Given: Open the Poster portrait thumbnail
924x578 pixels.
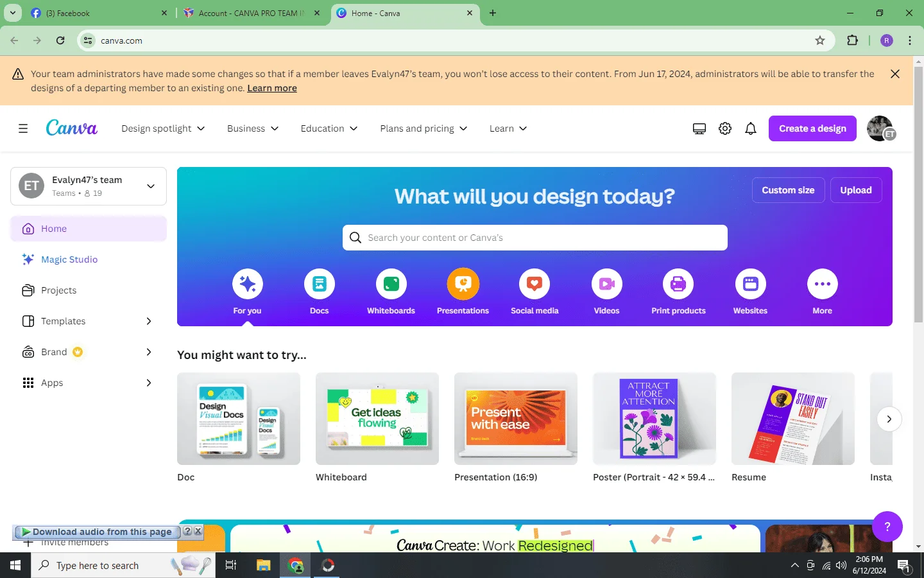Looking at the screenshot, I should (x=654, y=419).
